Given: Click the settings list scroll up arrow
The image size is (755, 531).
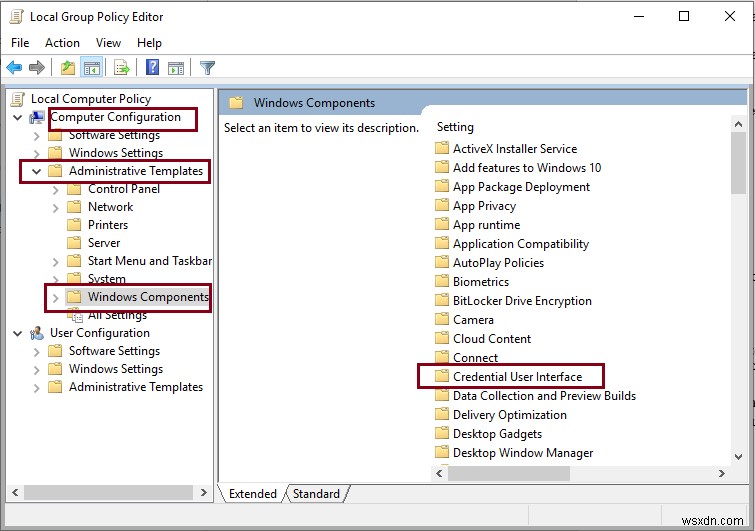Looking at the screenshot, I should pos(738,124).
